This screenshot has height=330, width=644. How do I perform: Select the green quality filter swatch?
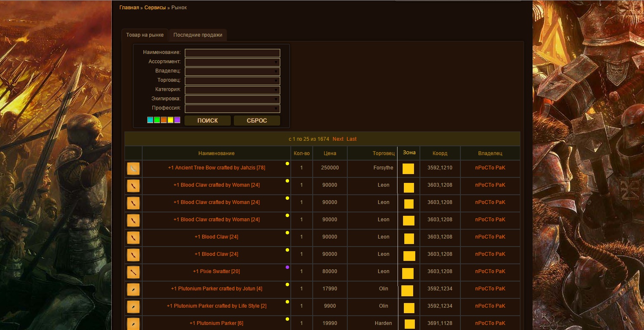(157, 120)
